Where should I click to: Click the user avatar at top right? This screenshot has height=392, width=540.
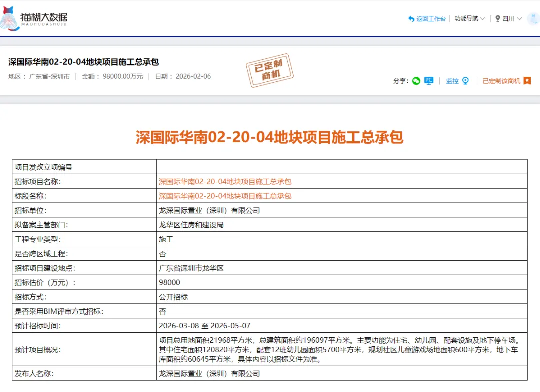point(534,18)
